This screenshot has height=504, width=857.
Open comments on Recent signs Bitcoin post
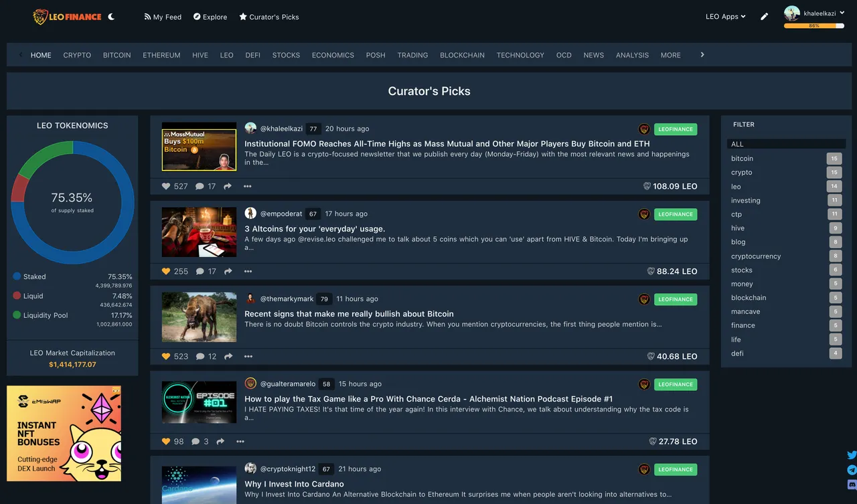tap(200, 356)
